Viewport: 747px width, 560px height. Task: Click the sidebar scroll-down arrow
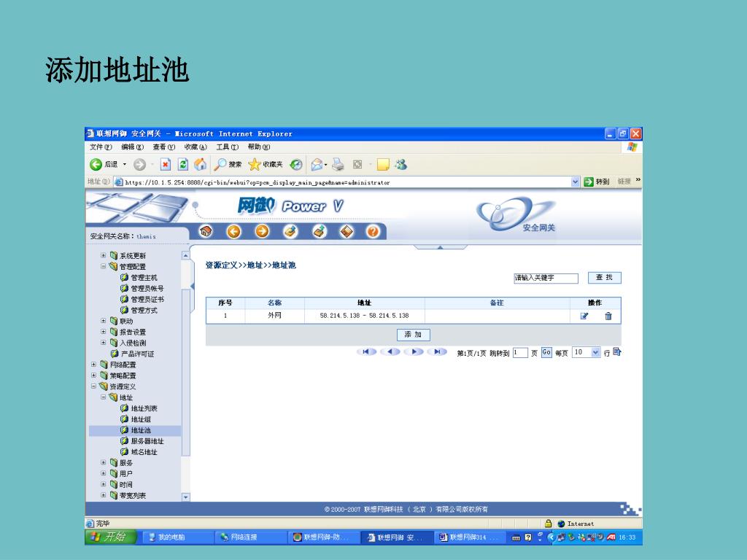(186, 497)
